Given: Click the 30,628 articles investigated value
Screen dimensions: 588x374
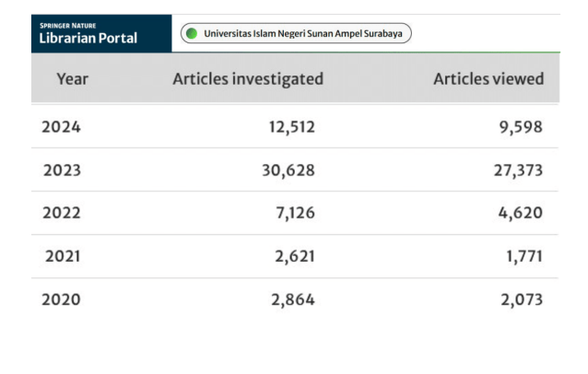Looking at the screenshot, I should click(288, 170).
